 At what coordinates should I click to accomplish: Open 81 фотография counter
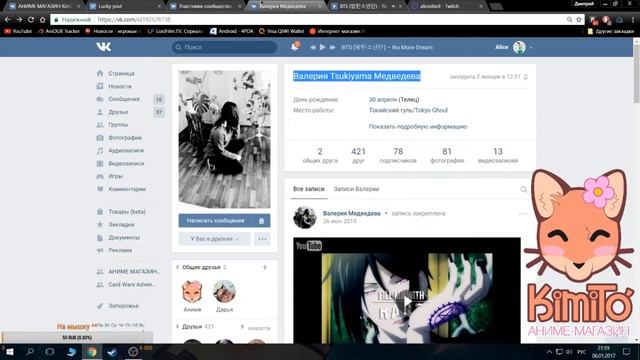click(447, 156)
